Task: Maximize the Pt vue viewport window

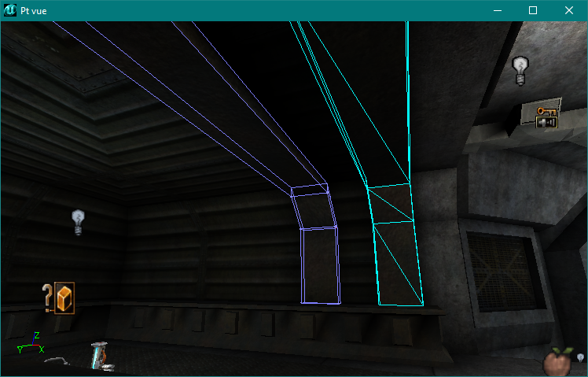Action: pyautogui.click(x=533, y=10)
